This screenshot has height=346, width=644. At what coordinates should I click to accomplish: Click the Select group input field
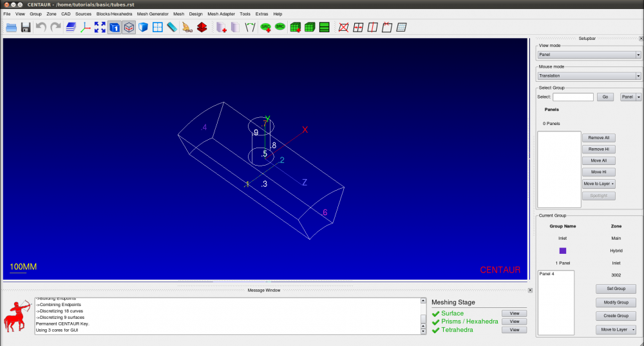pos(573,97)
